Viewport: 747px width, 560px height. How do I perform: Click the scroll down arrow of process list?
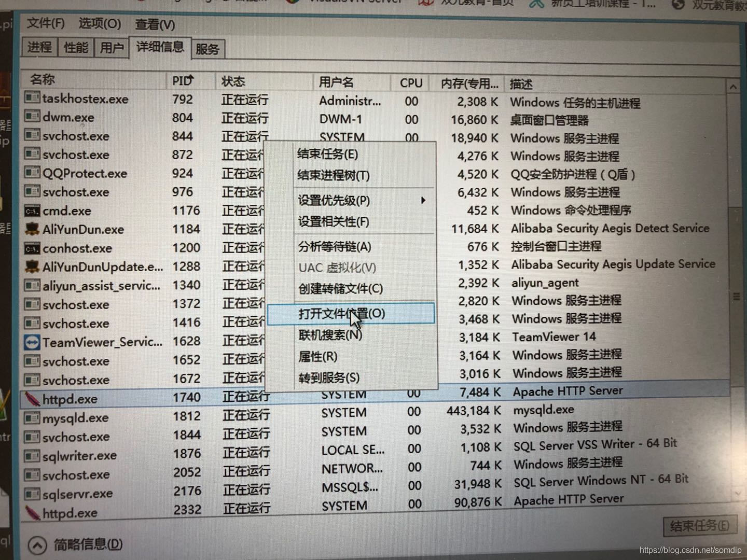[x=737, y=494]
